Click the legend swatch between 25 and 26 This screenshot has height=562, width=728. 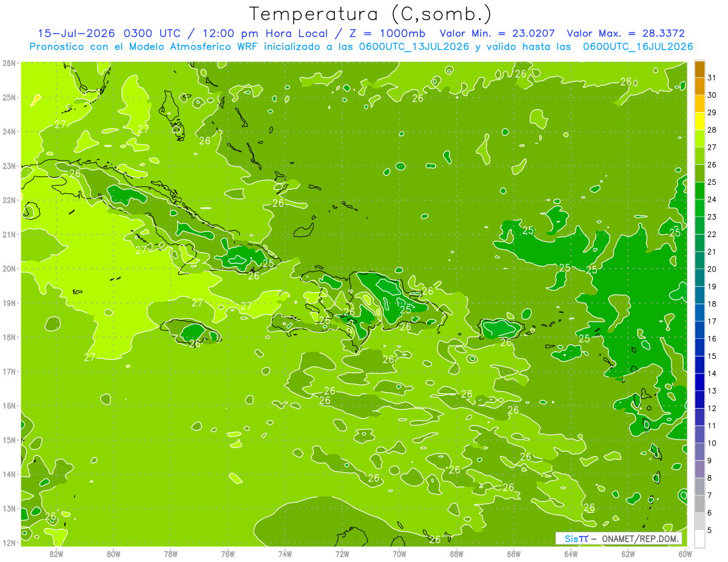[x=699, y=173]
